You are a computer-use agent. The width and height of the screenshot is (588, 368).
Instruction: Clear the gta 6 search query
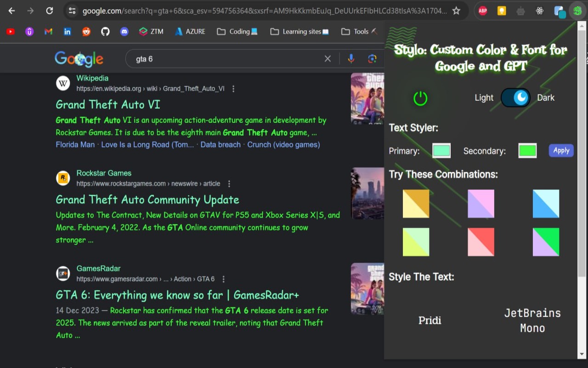(328, 58)
